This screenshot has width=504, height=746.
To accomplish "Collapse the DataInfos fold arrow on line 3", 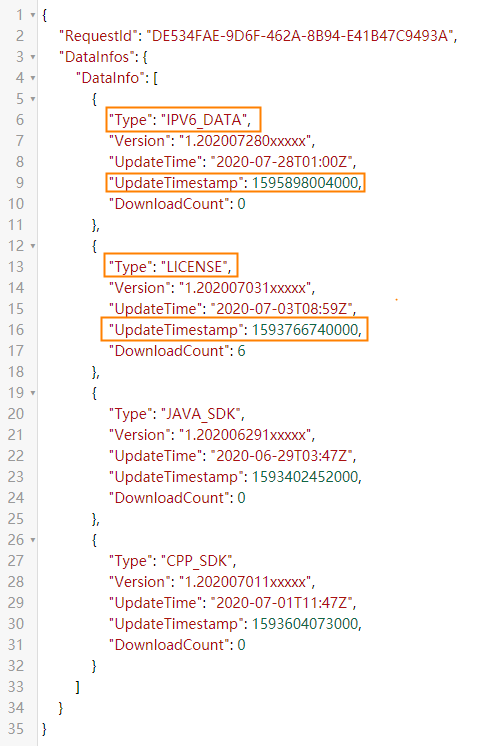I will (x=33, y=57).
